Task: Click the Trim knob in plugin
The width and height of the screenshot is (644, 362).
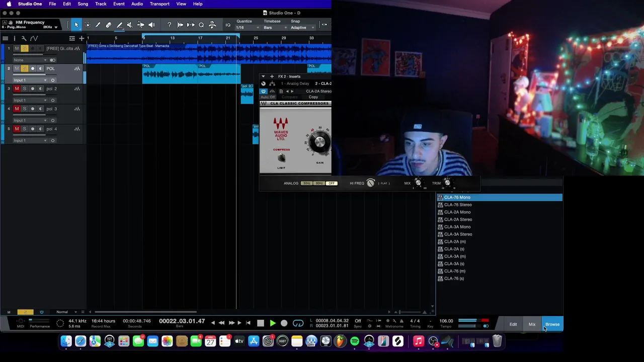Action: [x=447, y=183]
